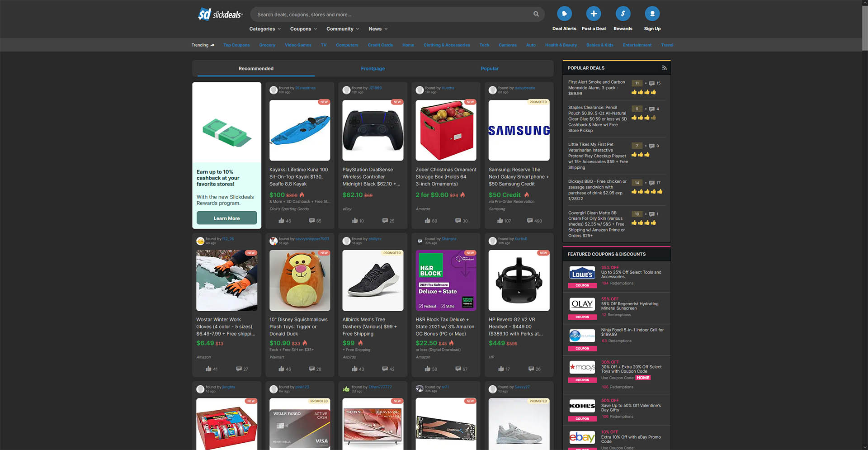Switch to the Popular tab
Image resolution: width=868 pixels, height=450 pixels.
(490, 69)
